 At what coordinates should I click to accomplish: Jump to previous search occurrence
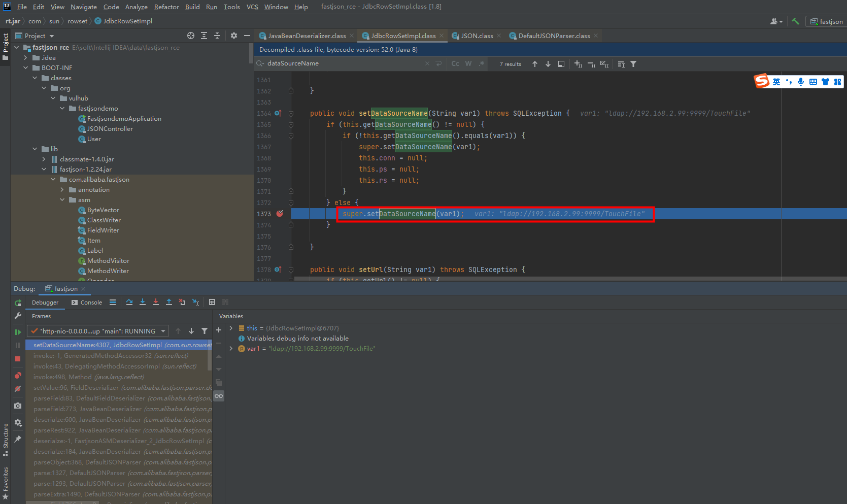tap(535, 64)
